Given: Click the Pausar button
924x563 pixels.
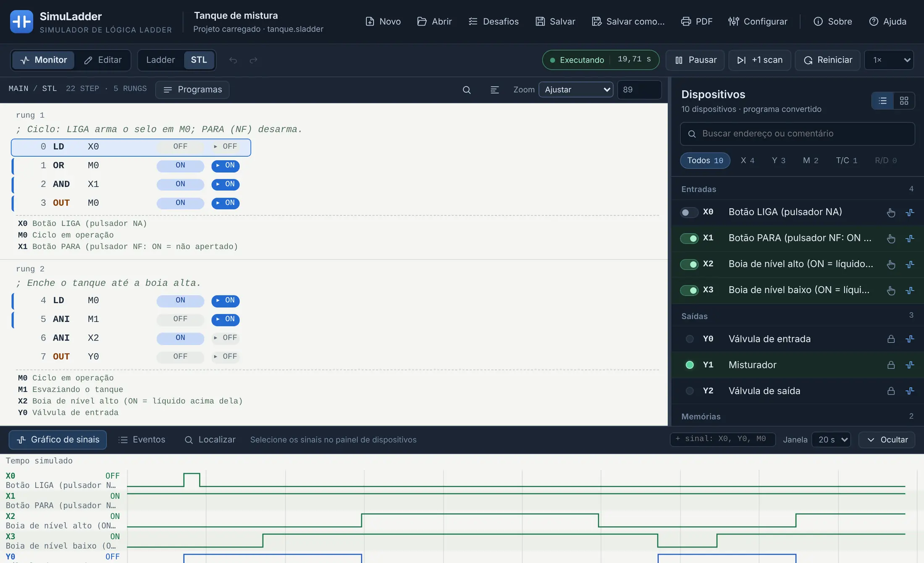Looking at the screenshot, I should 695,60.
